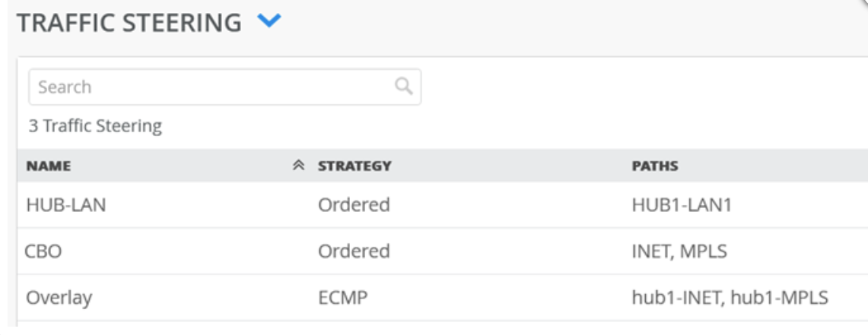868x335 pixels.
Task: Select the ECMP strategy cell
Action: (x=342, y=297)
